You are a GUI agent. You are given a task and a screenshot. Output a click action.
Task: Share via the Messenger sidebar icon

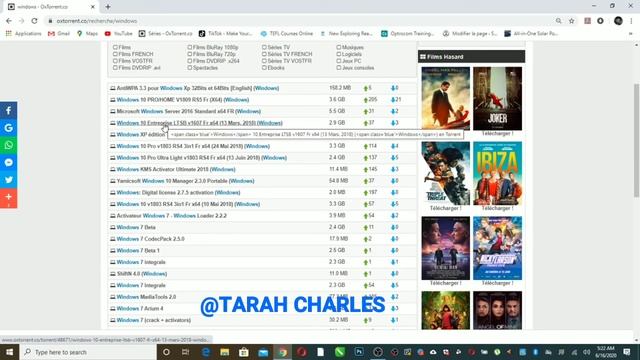(x=9, y=162)
